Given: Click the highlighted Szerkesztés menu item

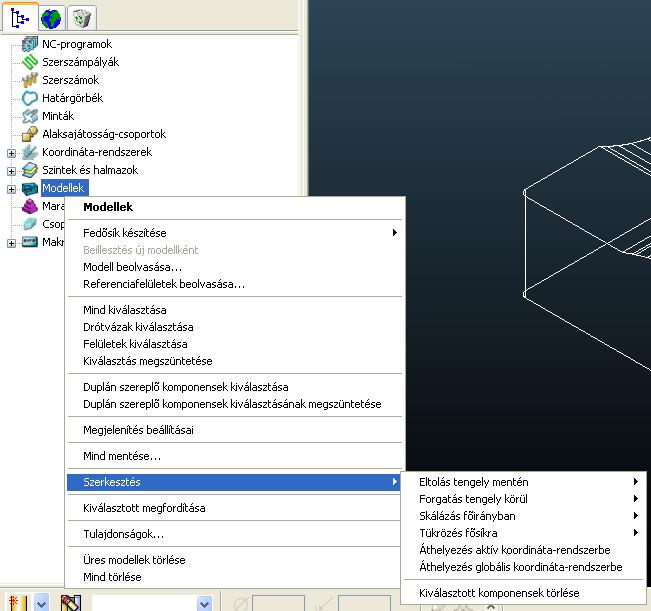Looking at the screenshot, I should pos(234,482).
